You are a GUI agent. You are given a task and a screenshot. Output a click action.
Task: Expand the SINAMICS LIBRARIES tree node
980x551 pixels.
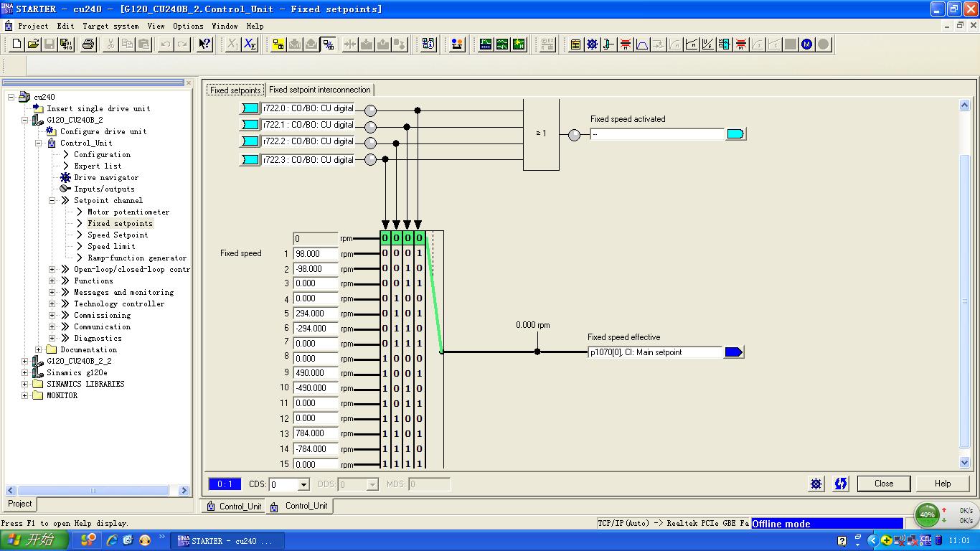click(25, 384)
